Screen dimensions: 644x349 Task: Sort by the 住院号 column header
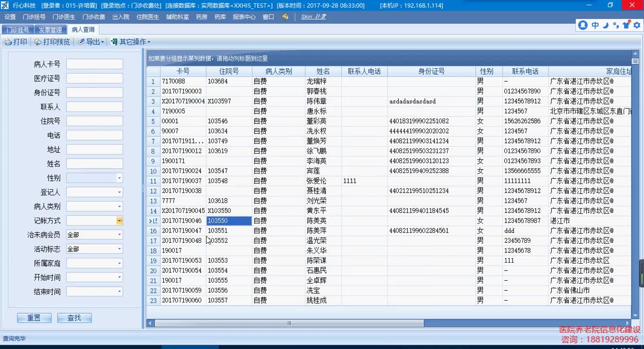229,71
